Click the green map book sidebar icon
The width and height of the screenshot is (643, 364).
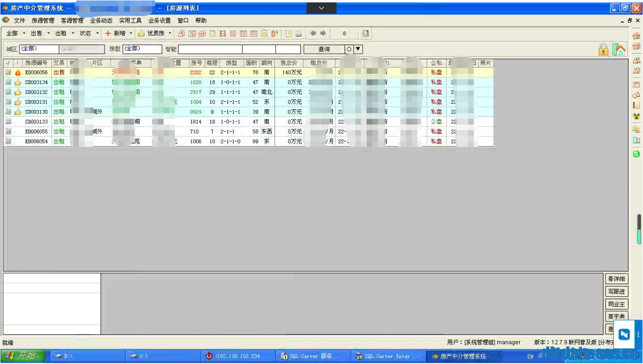636,140
